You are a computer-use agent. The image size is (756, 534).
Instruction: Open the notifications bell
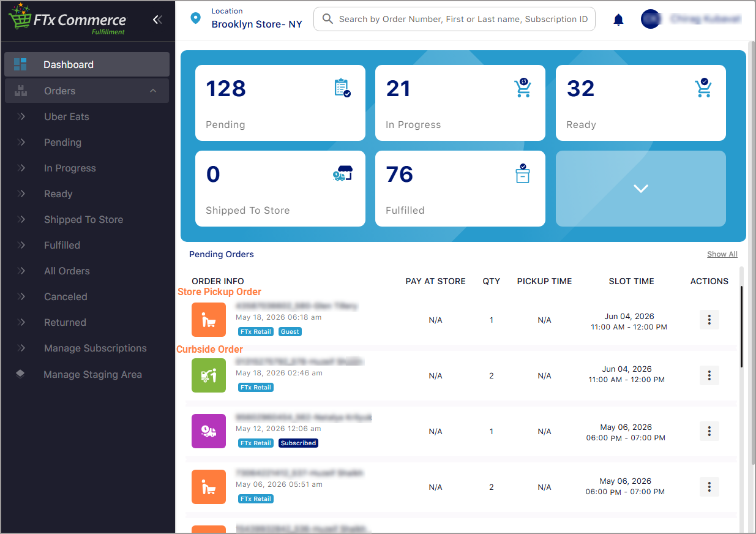coord(618,20)
